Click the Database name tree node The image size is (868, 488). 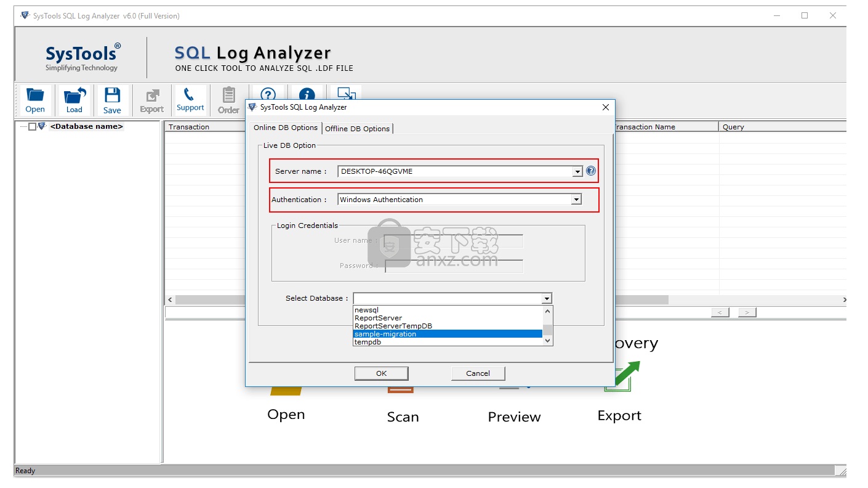pyautogui.click(x=87, y=126)
